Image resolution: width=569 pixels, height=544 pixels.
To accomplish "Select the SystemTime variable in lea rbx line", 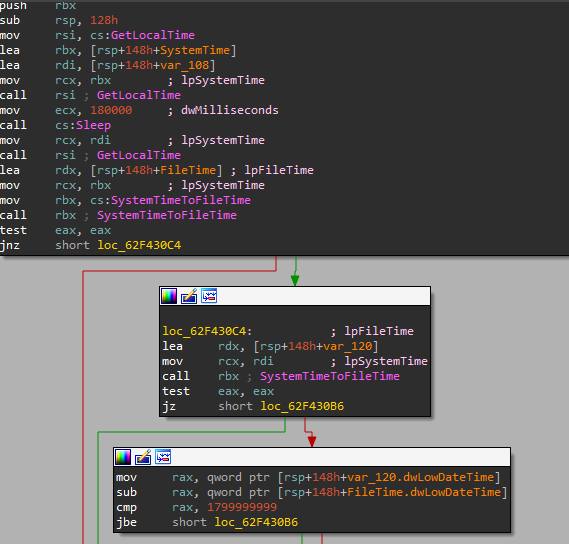I will pos(195,50).
